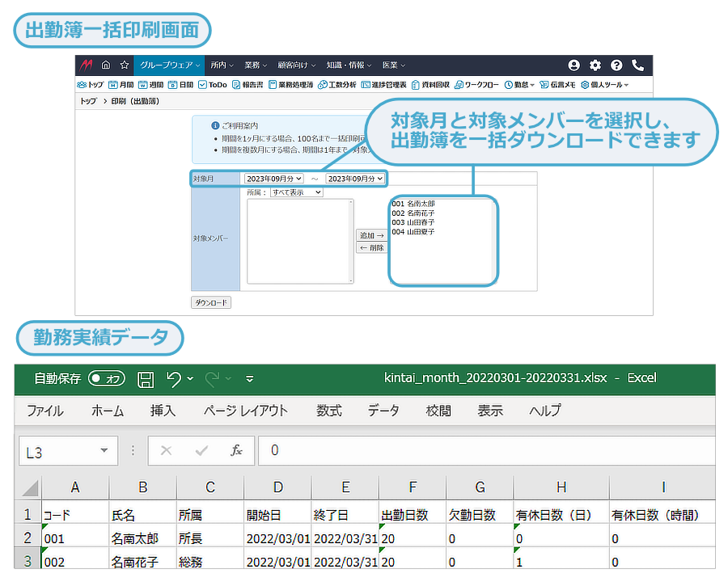This screenshot has width=728, height=582.
Task: Open the user account icon
Action: pyautogui.click(x=574, y=65)
